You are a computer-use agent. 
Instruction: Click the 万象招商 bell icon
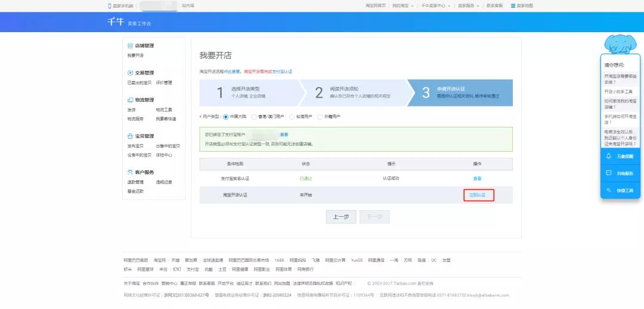click(x=609, y=156)
